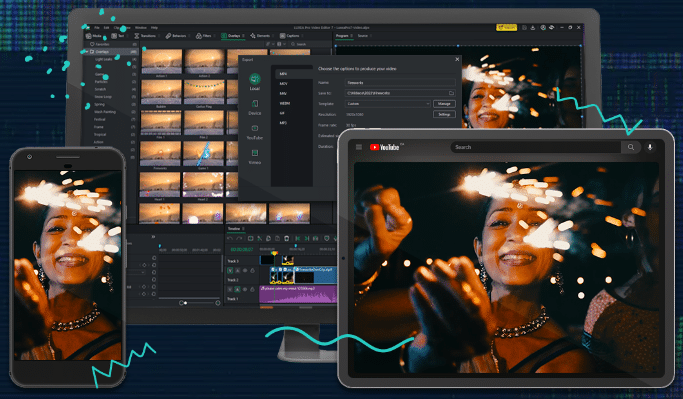Open the thumbnail view mode dropdown
Screen dimensions: 683x399
(281, 44)
